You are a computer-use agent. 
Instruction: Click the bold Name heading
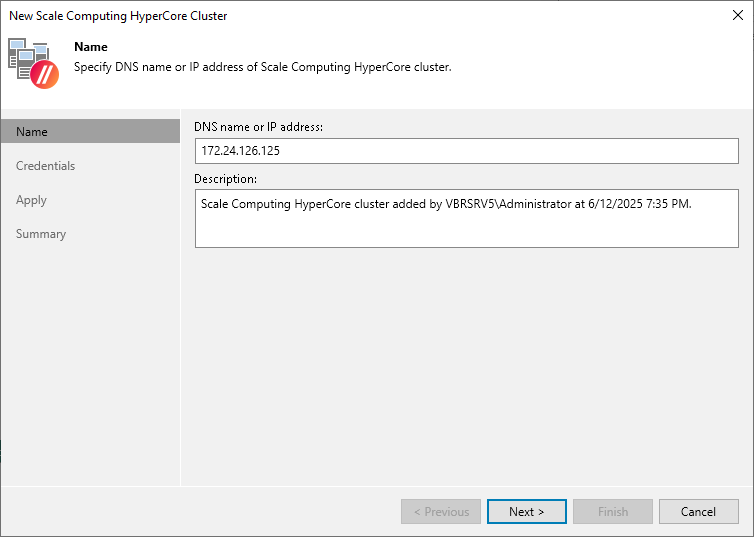tap(91, 47)
